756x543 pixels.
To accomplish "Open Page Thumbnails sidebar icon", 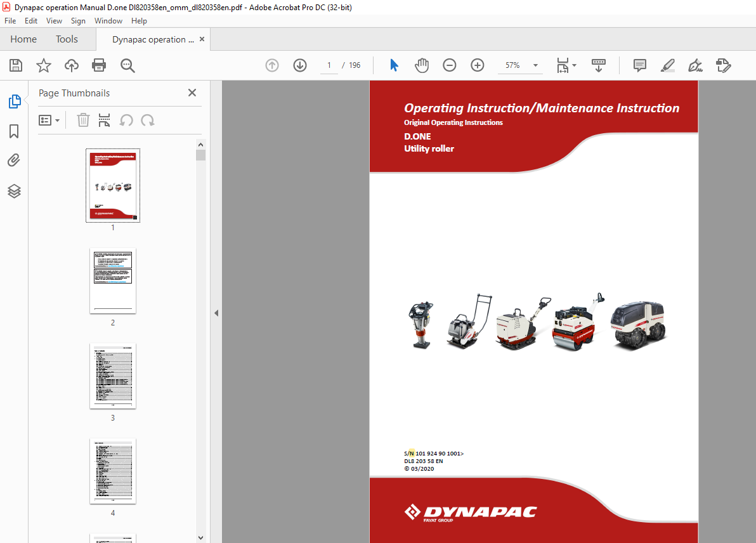I will 15,101.
